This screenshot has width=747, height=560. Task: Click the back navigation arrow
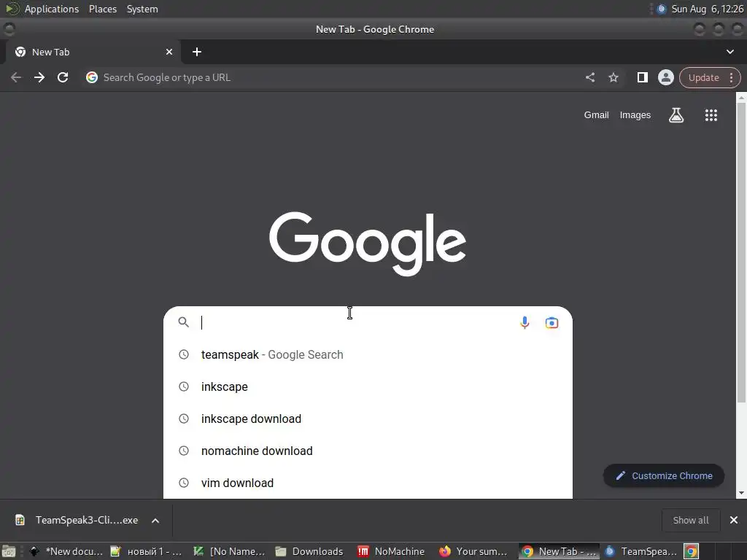16,77
